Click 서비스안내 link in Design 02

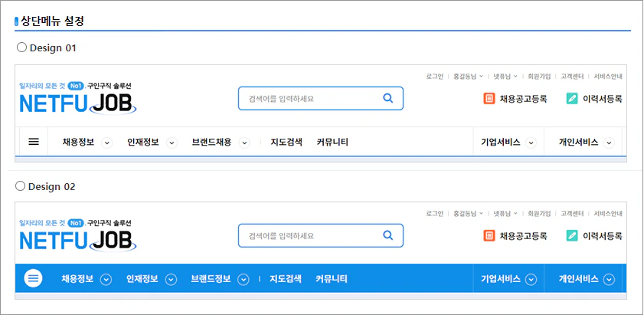(x=608, y=214)
